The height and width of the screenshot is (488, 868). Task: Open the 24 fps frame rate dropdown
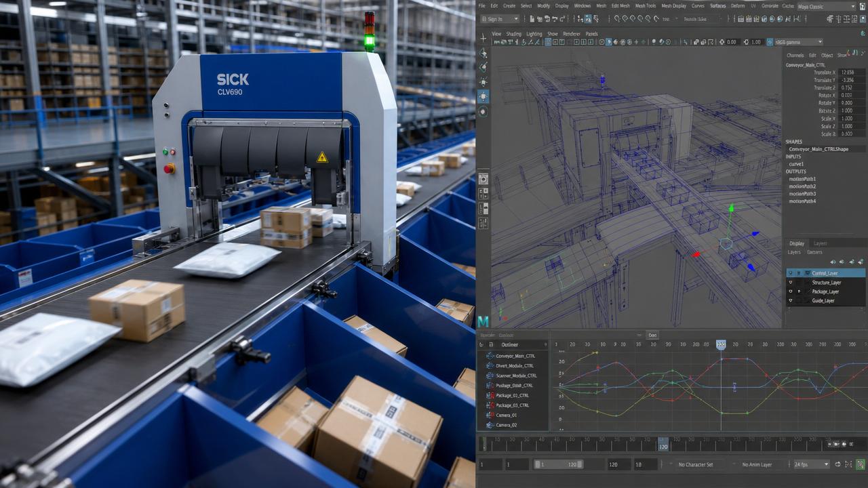(811, 464)
